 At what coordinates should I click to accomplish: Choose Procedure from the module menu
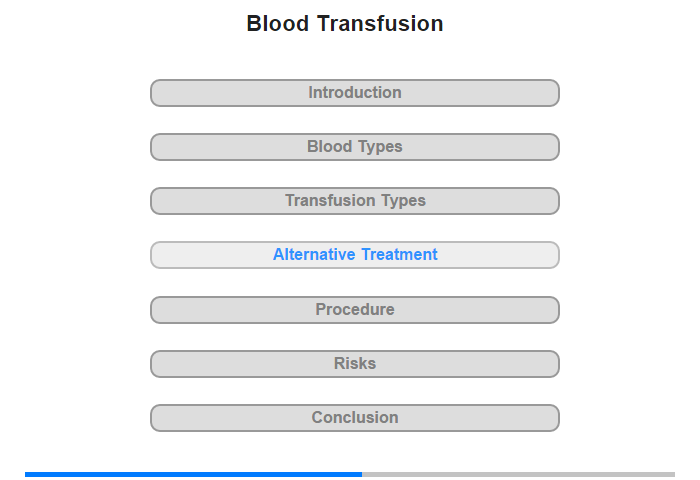354,310
